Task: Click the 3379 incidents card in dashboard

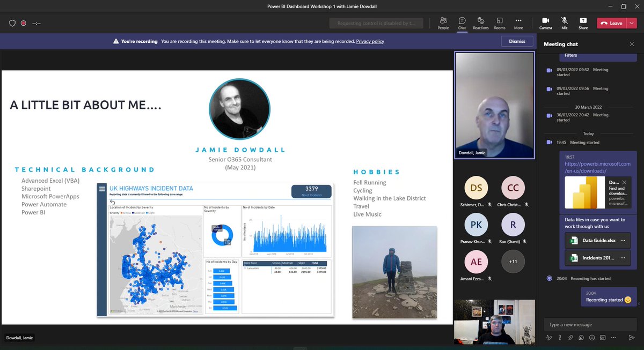Action: 311,191
